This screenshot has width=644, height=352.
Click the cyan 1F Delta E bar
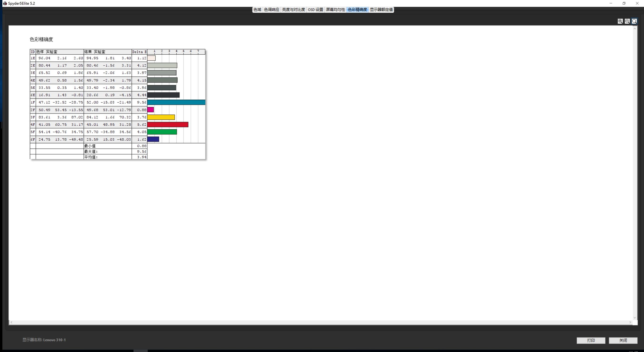click(176, 102)
